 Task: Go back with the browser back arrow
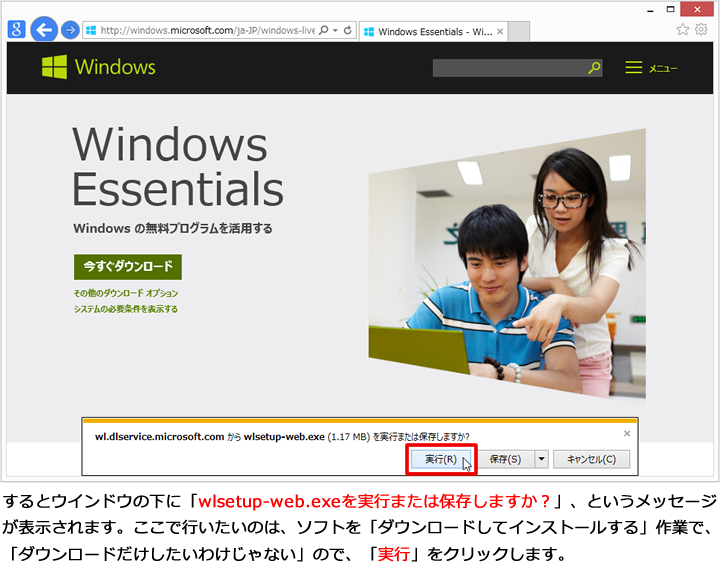pyautogui.click(x=44, y=30)
